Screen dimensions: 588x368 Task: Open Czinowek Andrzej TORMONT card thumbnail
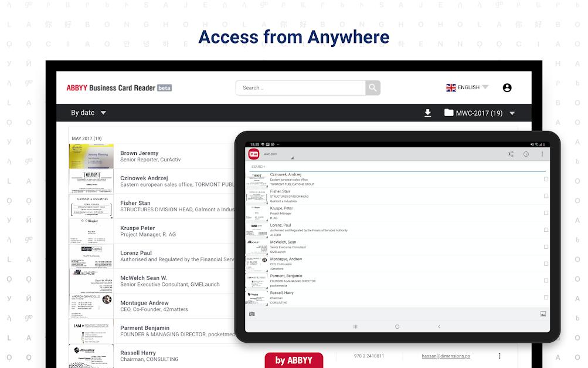[x=91, y=181]
